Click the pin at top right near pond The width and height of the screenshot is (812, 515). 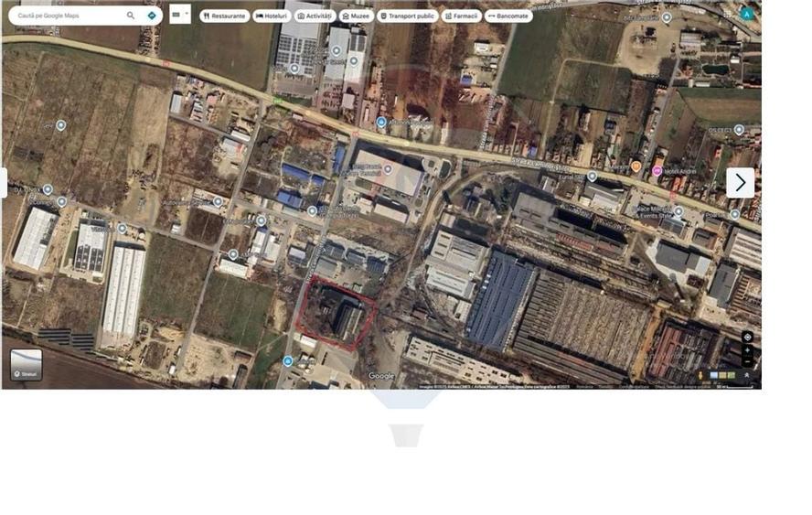[x=667, y=17]
